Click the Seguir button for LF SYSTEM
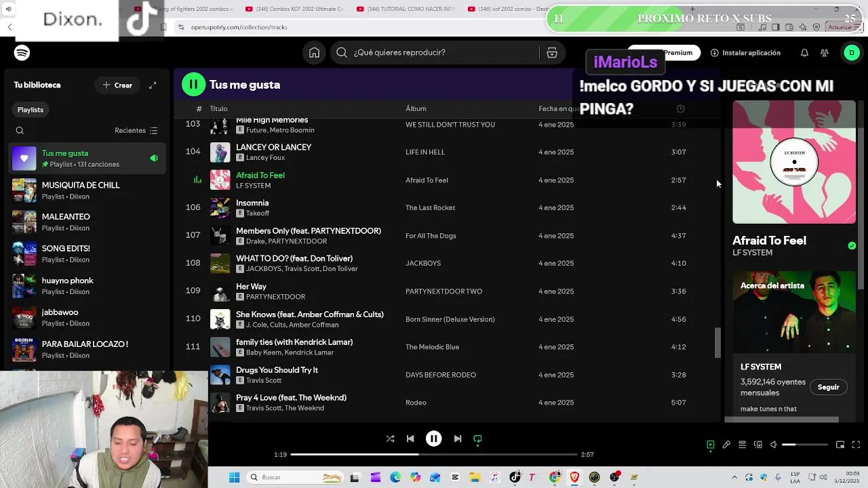 tap(828, 387)
